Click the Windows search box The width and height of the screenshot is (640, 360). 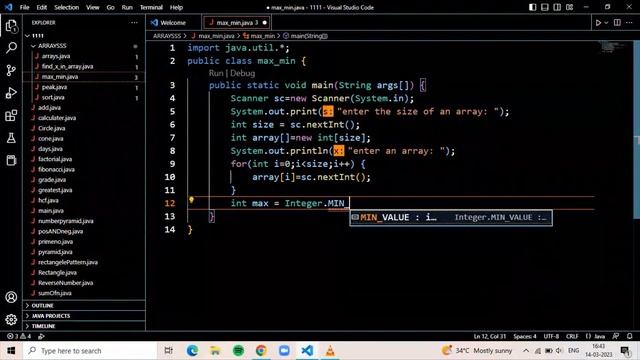click(x=90, y=351)
